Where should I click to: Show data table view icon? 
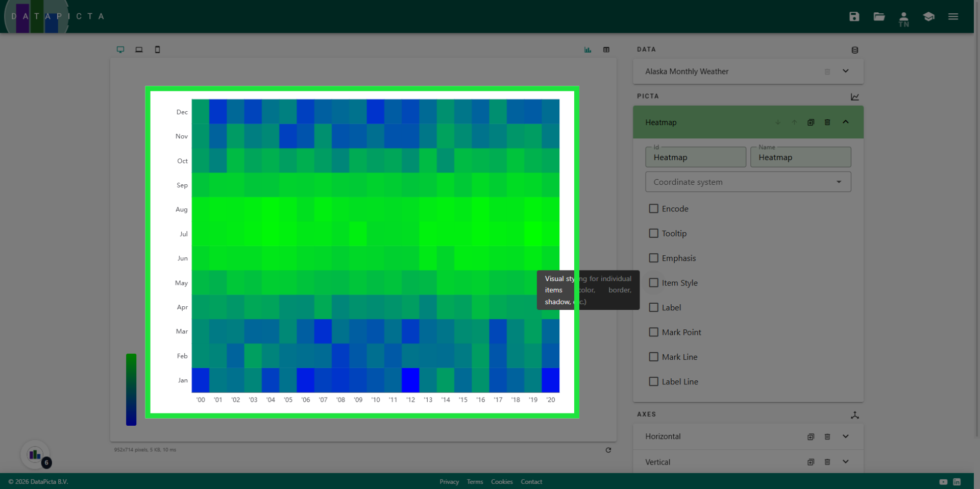606,50
